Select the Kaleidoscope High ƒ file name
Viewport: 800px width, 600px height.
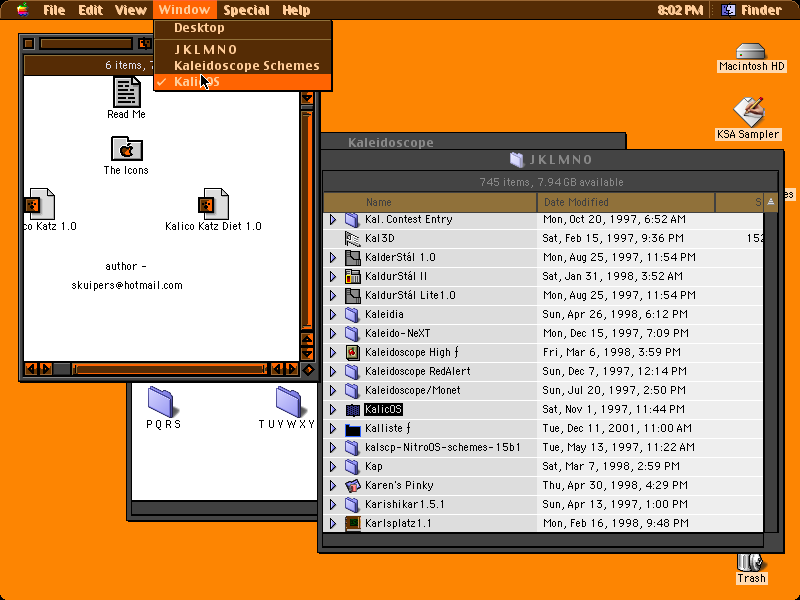[412, 353]
